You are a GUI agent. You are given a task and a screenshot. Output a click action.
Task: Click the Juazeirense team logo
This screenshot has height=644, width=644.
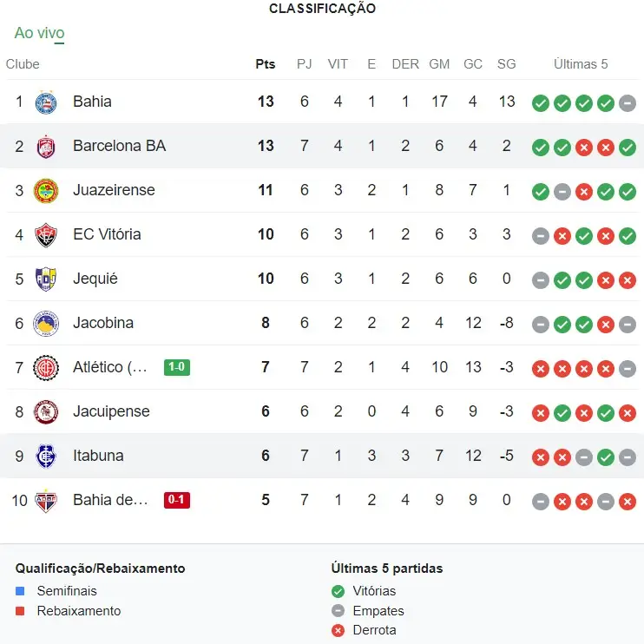pos(45,191)
